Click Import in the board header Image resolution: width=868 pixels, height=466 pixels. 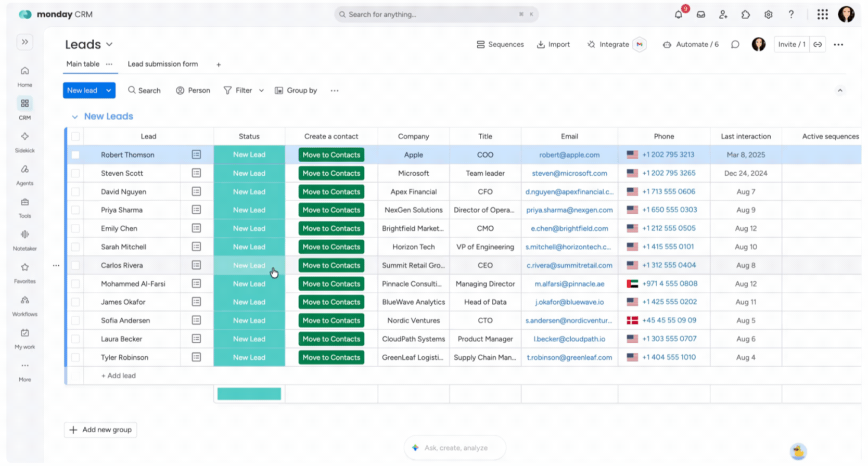(553, 45)
